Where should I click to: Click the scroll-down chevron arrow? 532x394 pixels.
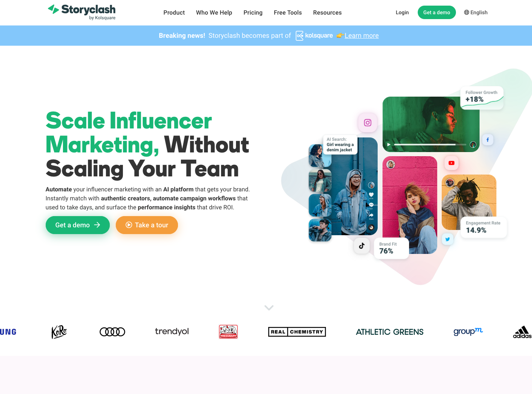[269, 307]
